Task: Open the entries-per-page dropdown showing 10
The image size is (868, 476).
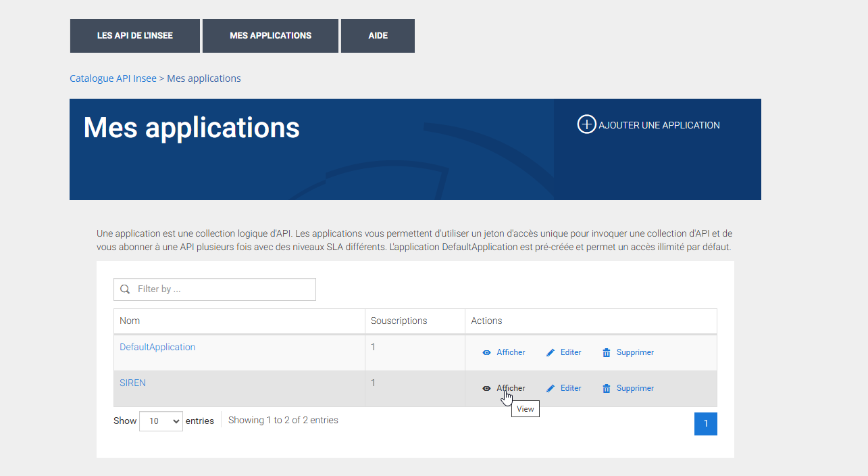Action: coord(161,421)
